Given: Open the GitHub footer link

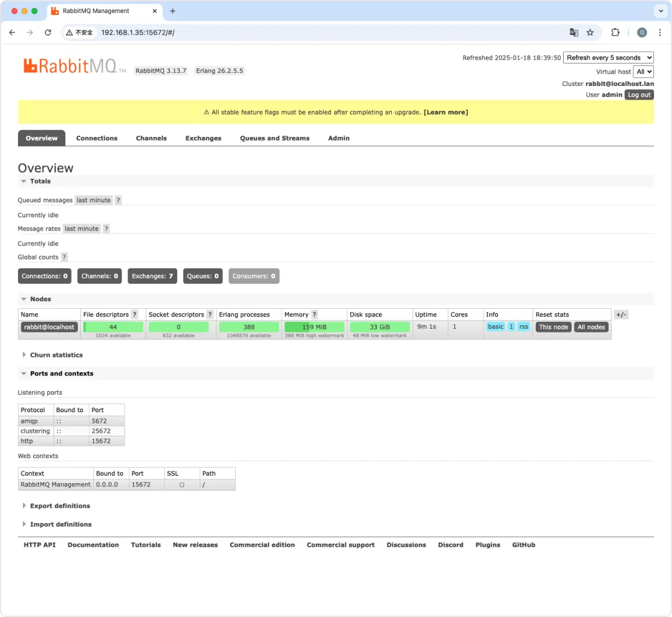Looking at the screenshot, I should (523, 545).
